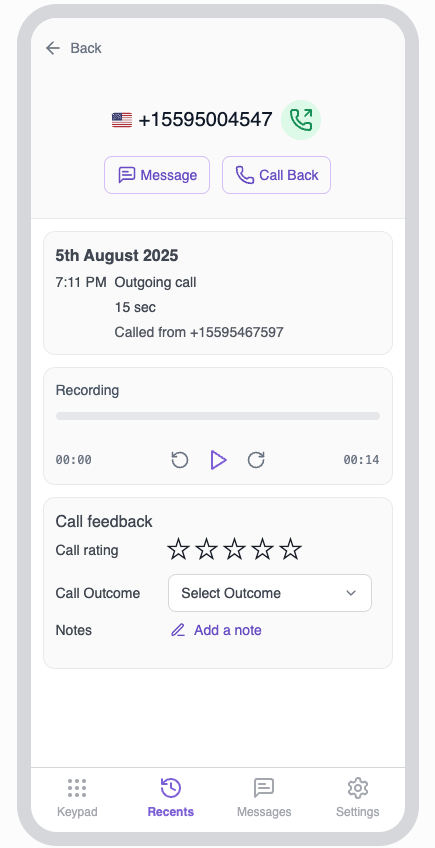Switch to the Messages tab
The image size is (435, 848).
264,797
